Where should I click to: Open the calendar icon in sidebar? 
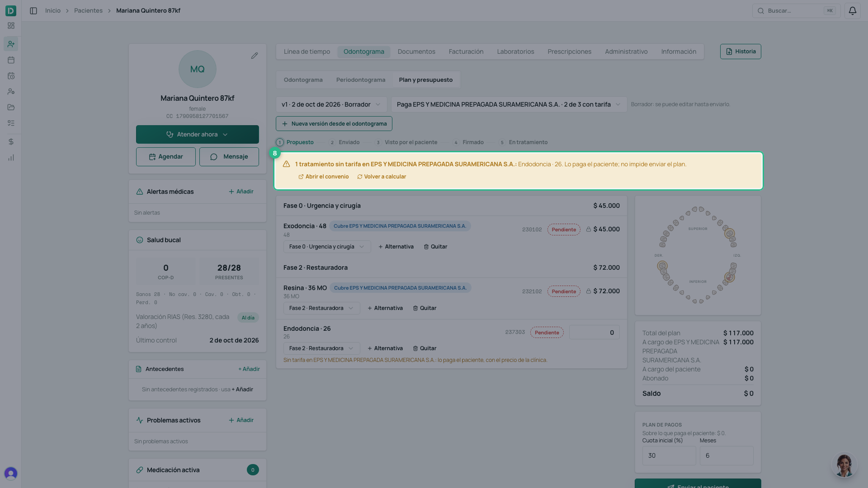(11, 60)
